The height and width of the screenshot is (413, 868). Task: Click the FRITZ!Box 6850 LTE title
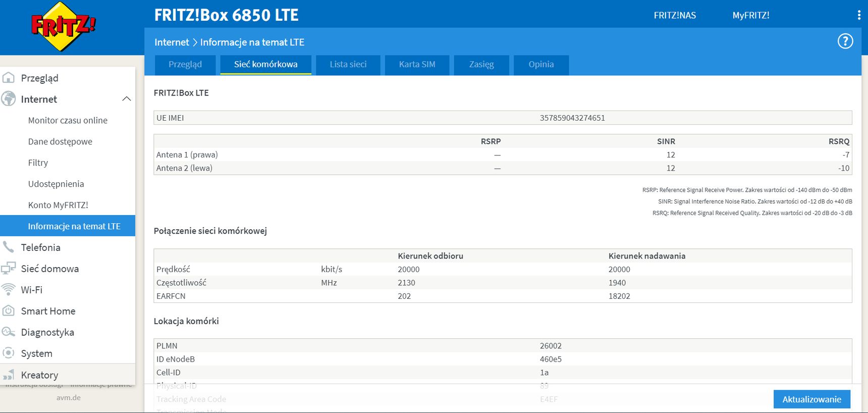coord(227,15)
